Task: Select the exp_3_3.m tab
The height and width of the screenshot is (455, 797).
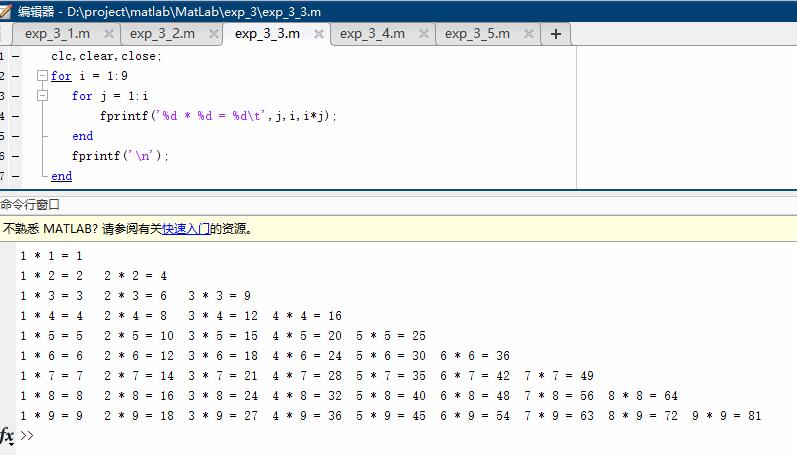Action: click(x=267, y=34)
